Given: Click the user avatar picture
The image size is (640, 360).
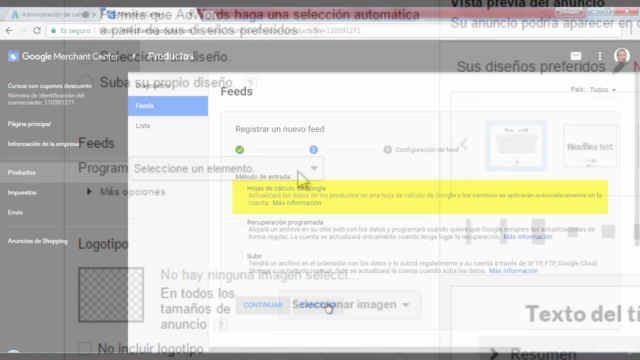Looking at the screenshot, I should (621, 56).
